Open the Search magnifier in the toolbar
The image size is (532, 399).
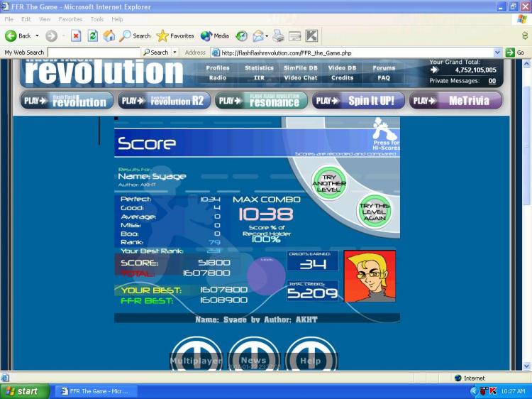tap(126, 35)
